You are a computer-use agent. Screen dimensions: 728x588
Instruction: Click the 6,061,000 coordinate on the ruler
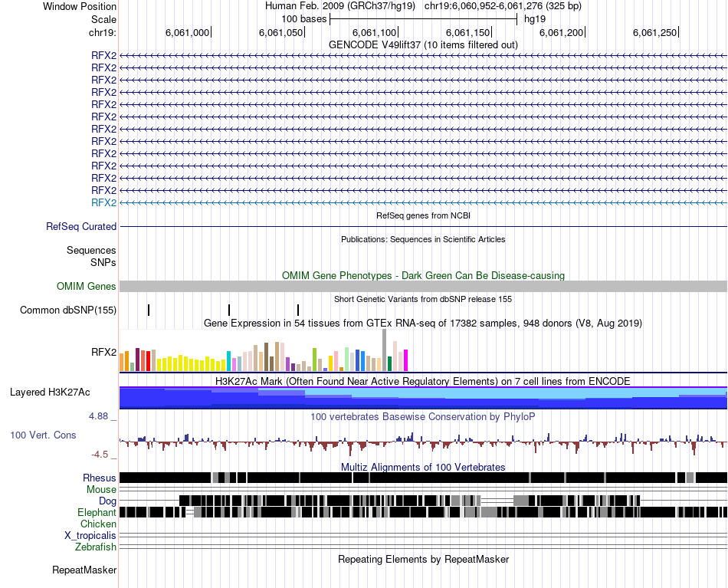pos(188,32)
